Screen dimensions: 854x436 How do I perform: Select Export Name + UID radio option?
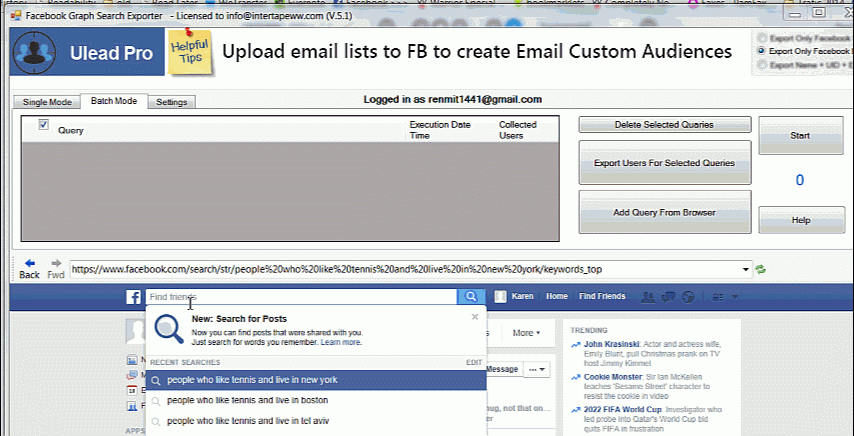click(x=761, y=65)
